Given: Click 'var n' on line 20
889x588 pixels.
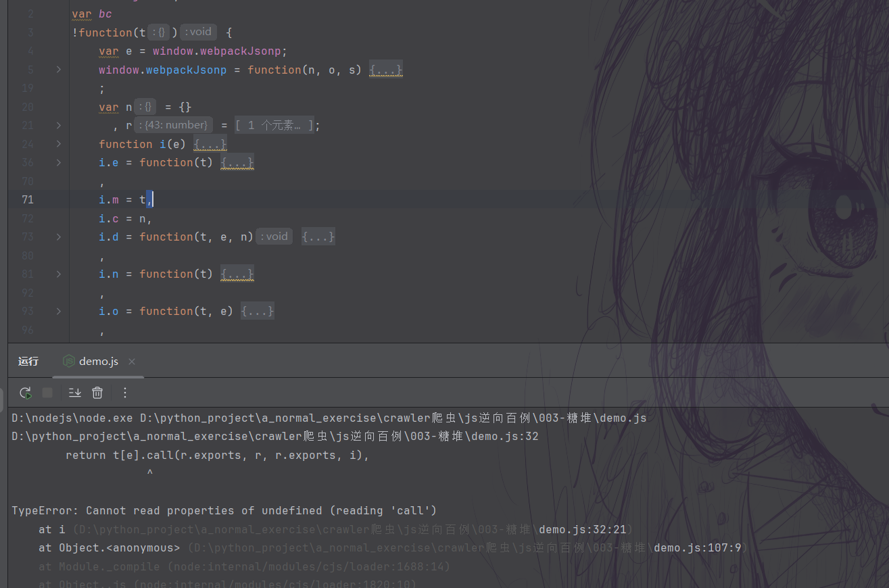Looking at the screenshot, I should 116,107.
